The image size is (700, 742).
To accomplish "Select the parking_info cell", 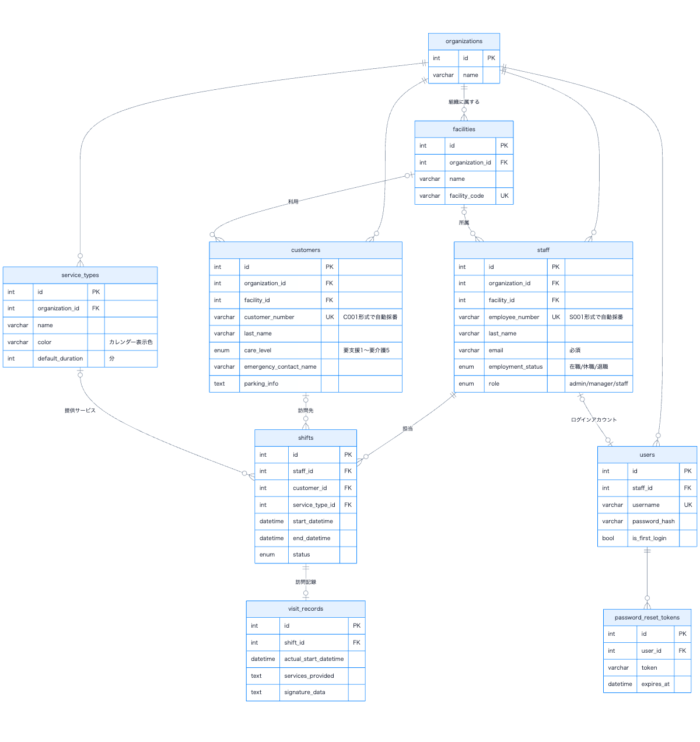I will (280, 384).
